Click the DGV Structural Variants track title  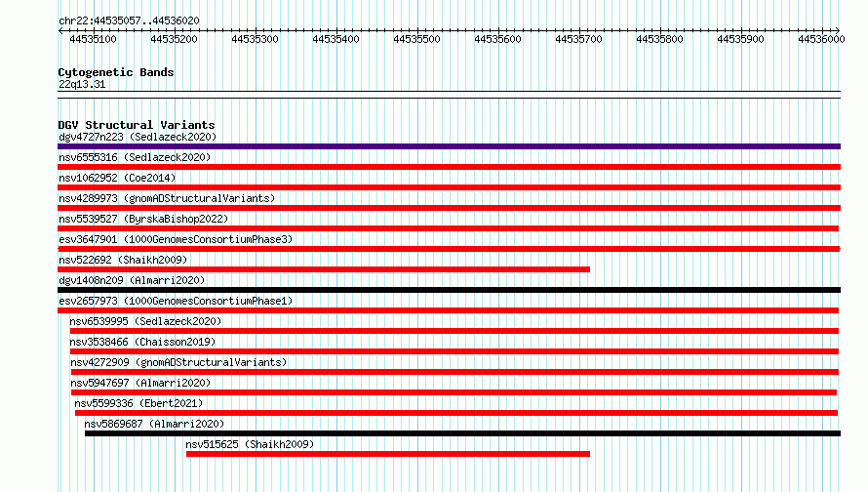coord(137,125)
